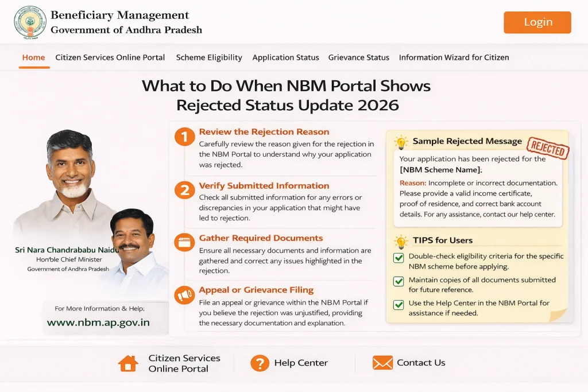Click the [NBM Scheme Name] placeholder text
Viewport: 588px width, 392px height.
(x=440, y=169)
